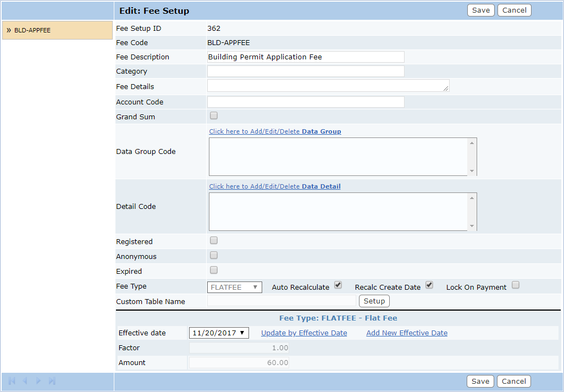Uncheck Recalc Create Date
The height and width of the screenshot is (392, 564).
(429, 285)
